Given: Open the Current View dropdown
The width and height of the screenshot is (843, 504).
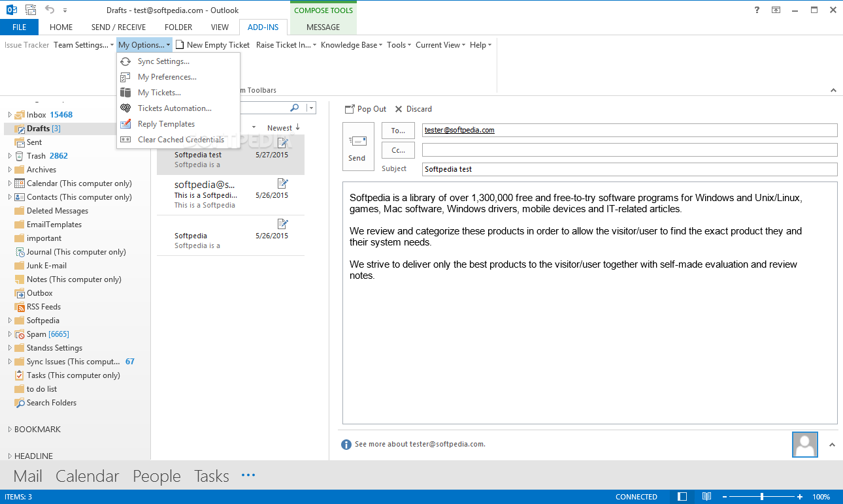Looking at the screenshot, I should pos(440,45).
